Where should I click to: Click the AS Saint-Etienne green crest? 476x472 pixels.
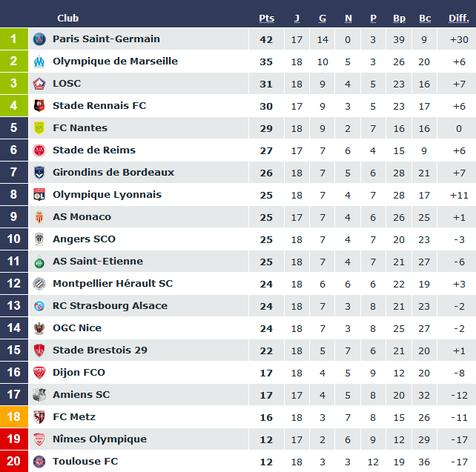click(39, 262)
